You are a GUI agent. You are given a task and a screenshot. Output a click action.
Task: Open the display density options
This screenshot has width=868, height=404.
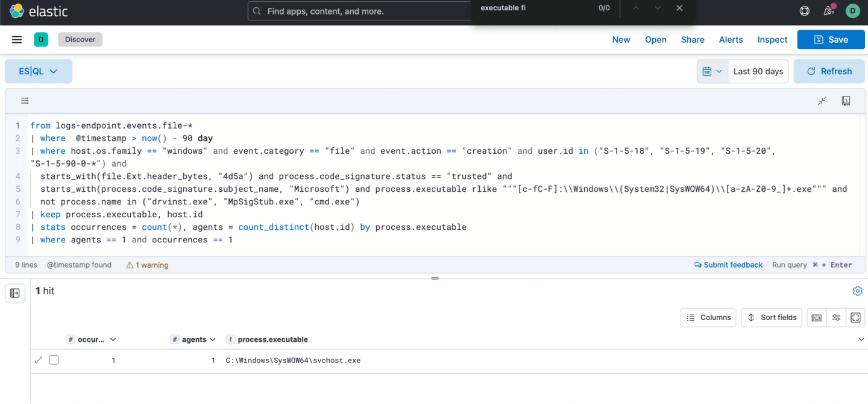click(x=836, y=318)
